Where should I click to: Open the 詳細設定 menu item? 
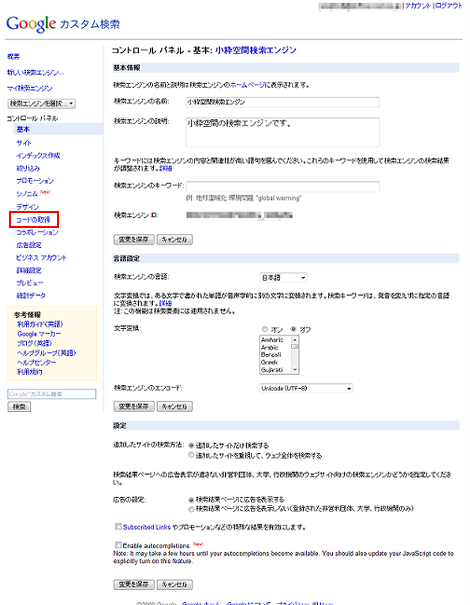[x=29, y=270]
